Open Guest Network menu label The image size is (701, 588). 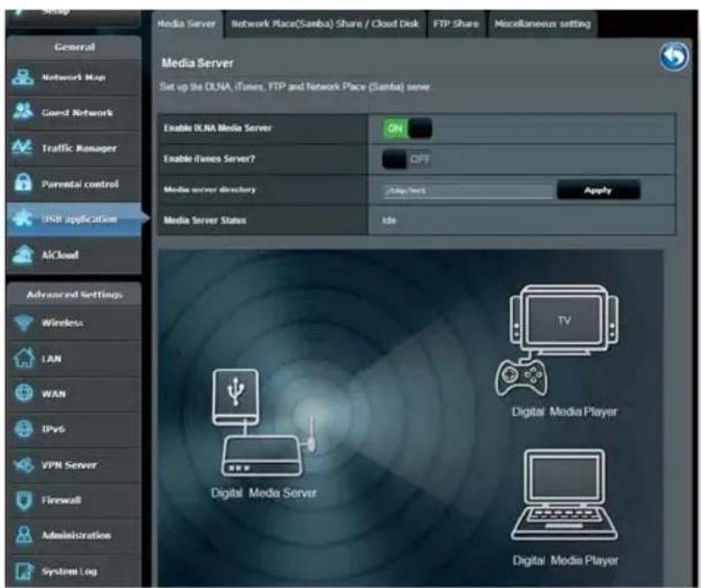[77, 113]
